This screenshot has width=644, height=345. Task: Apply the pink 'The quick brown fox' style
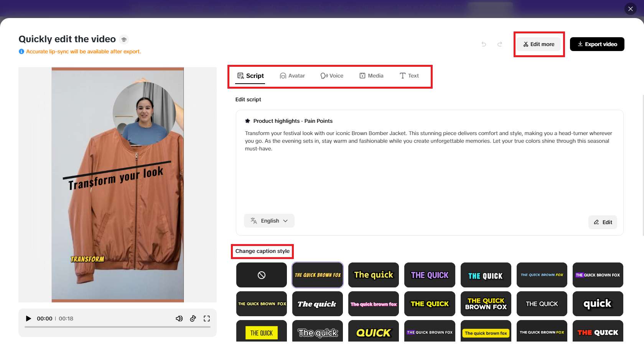pyautogui.click(x=374, y=304)
